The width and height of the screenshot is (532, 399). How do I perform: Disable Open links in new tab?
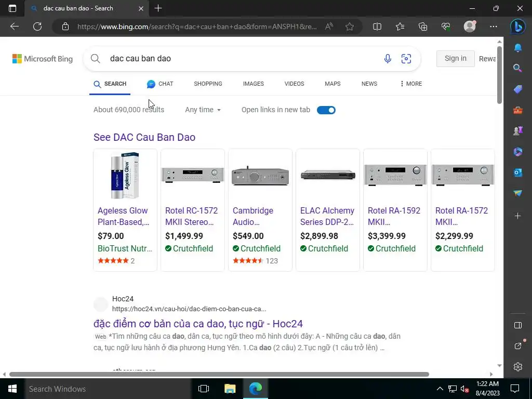pos(326,110)
